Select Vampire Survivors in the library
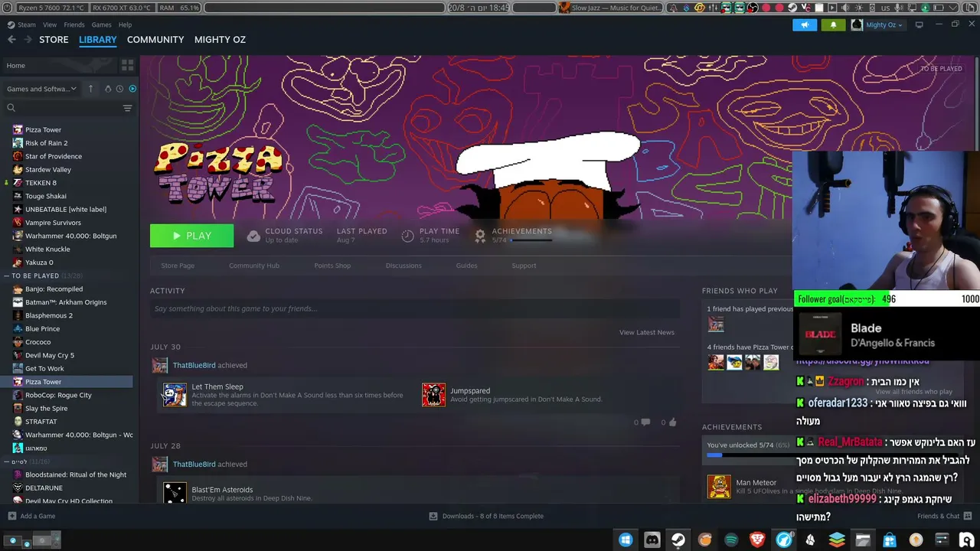Screen dimensions: 980x551 click(x=53, y=223)
